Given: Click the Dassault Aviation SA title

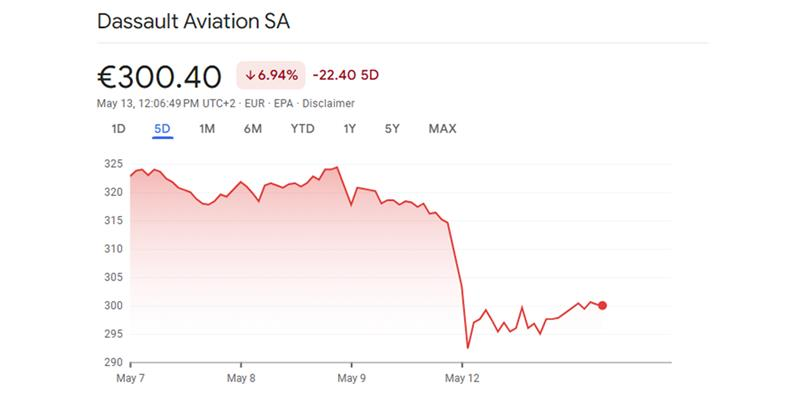Looking at the screenshot, I should tap(196, 22).
